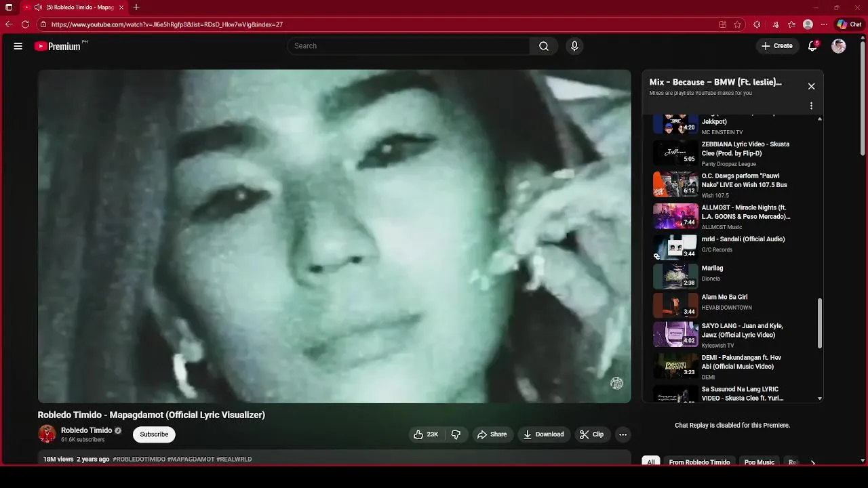This screenshot has height=488, width=868.
Task: Share this video
Action: click(x=492, y=434)
